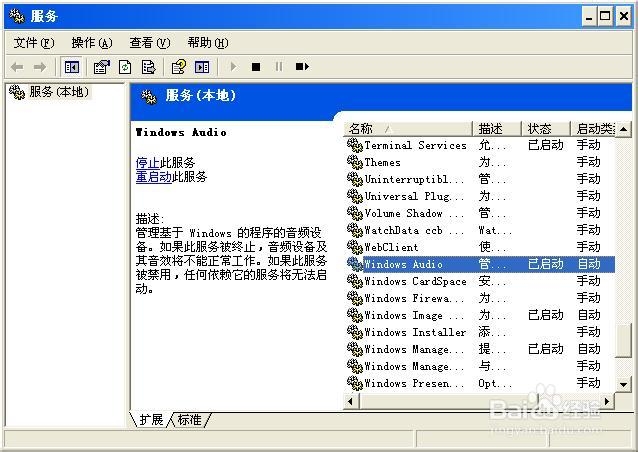This screenshot has width=638, height=452.
Task: Open the 操作(A) menu
Action: click(92, 43)
